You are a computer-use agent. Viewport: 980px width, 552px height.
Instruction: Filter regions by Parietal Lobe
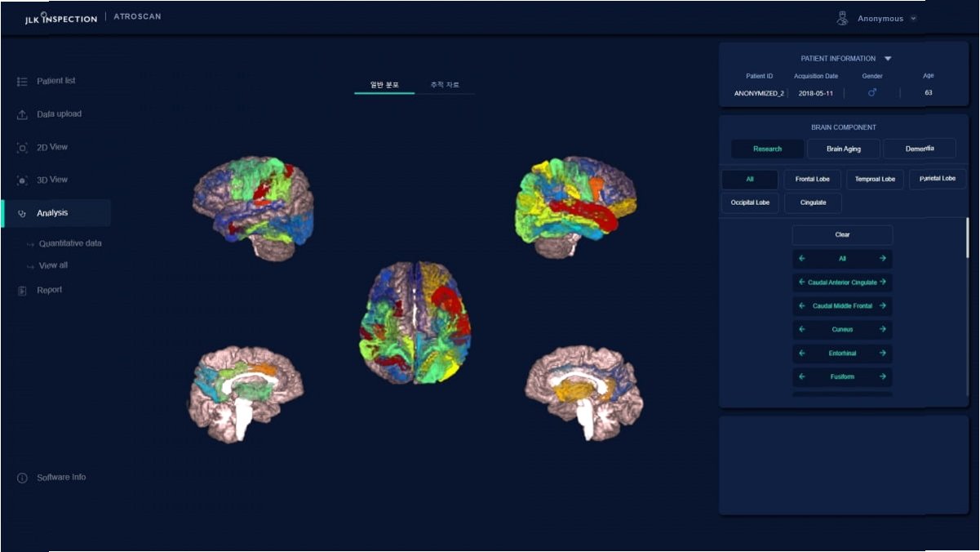pos(938,179)
